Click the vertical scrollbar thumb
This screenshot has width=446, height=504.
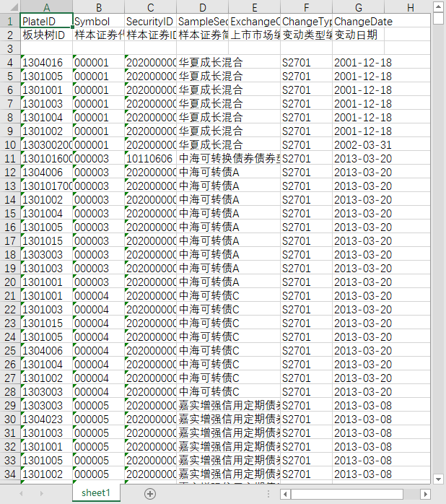(438, 18)
